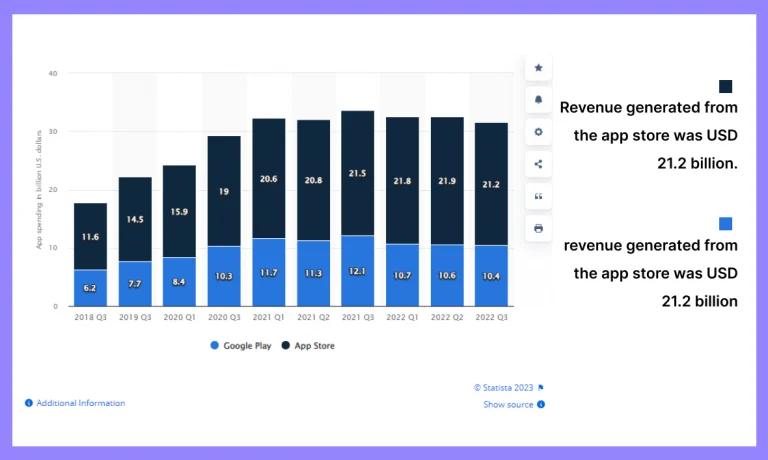This screenshot has height=460, width=768.
Task: Click the 2020 Q3 axis label
Action: click(x=224, y=317)
